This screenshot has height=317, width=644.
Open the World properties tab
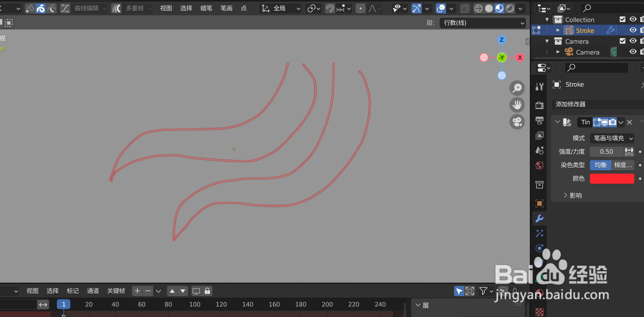coord(540,165)
